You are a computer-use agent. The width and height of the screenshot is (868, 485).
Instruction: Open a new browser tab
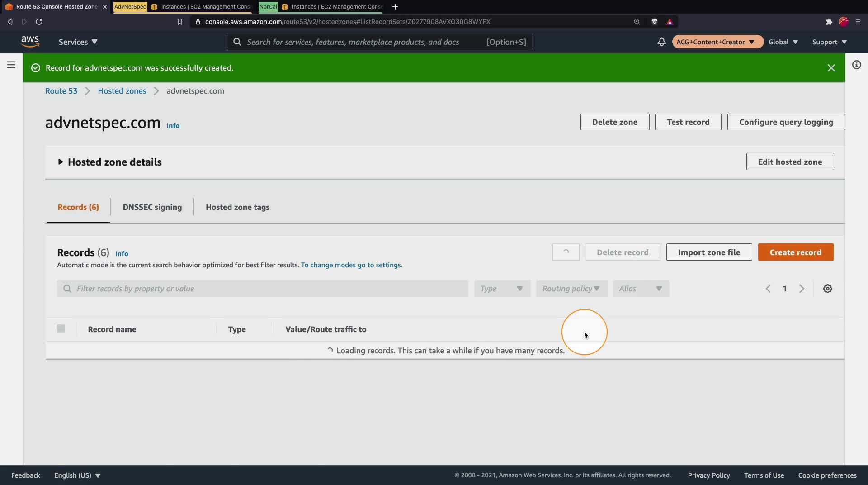(x=395, y=7)
